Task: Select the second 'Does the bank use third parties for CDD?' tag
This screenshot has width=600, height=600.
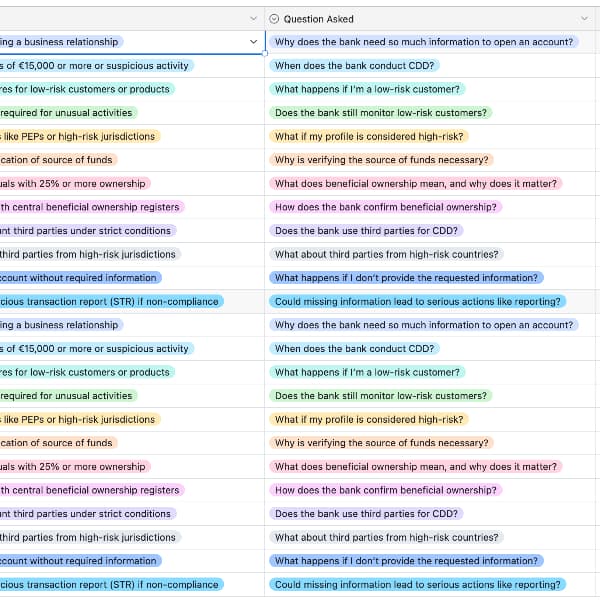Action: point(366,514)
